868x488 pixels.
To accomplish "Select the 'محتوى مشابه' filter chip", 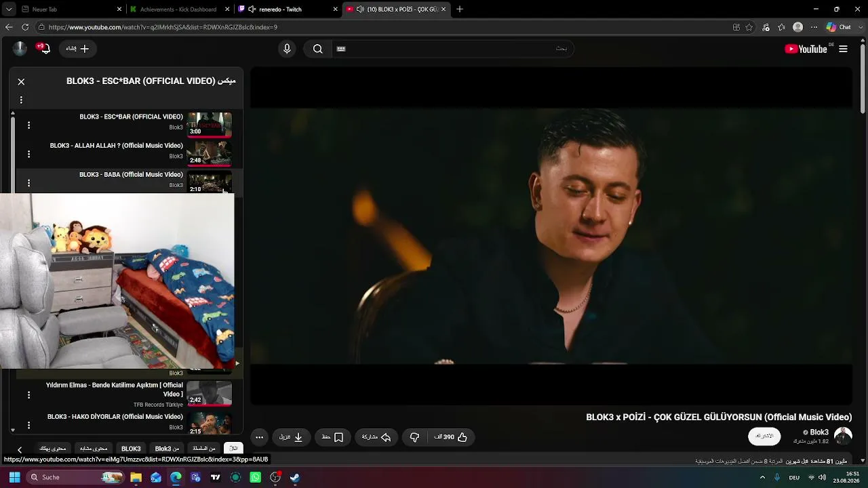I will [94, 449].
